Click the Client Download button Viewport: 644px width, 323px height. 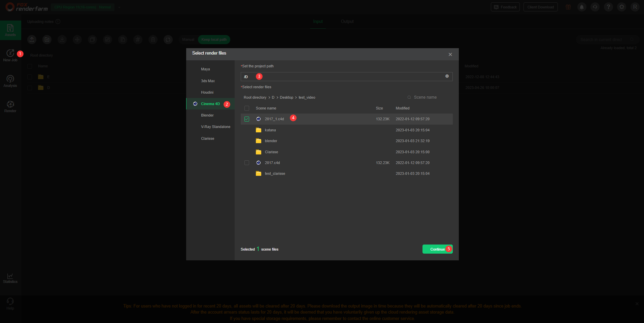[541, 7]
